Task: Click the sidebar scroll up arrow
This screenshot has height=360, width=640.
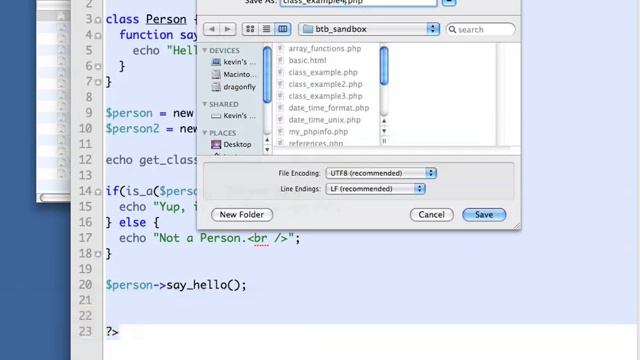Action: (267, 140)
